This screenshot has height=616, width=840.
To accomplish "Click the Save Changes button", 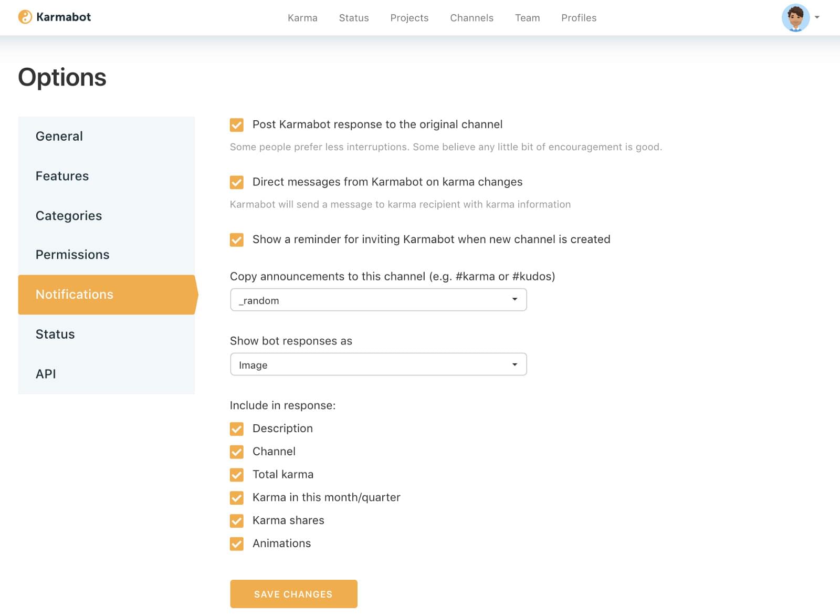I will click(x=293, y=594).
